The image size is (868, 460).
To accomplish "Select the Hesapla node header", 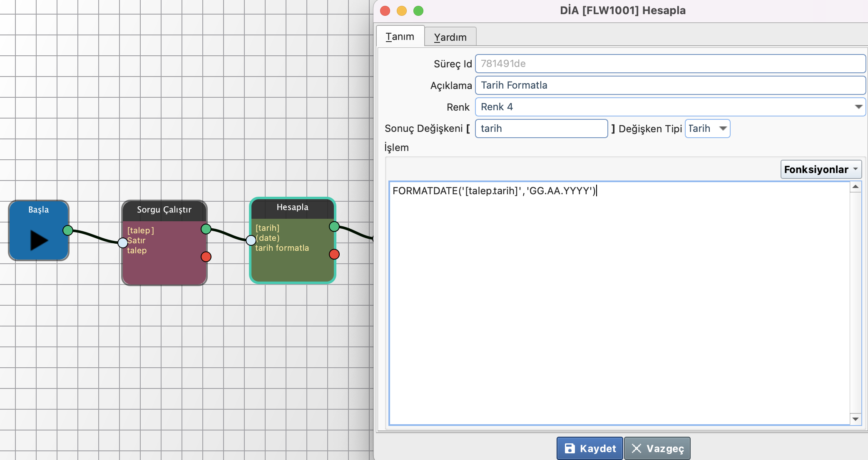I will [x=292, y=208].
